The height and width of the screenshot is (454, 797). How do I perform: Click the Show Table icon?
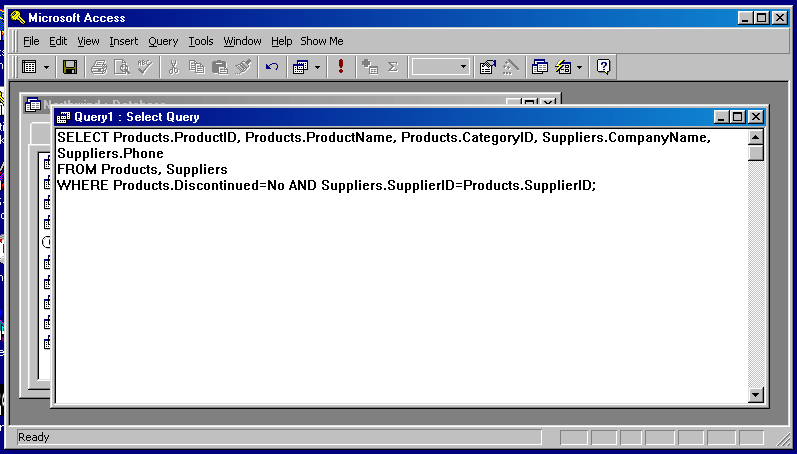click(x=370, y=67)
